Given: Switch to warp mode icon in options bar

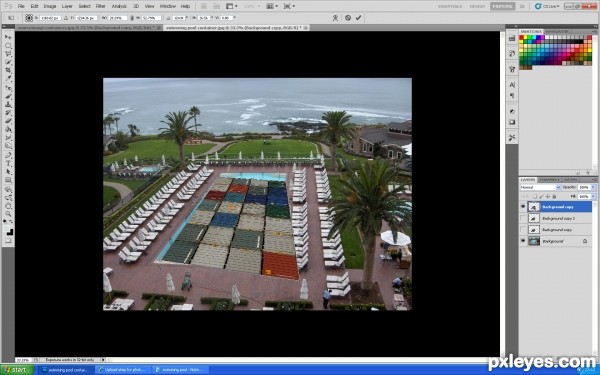Looking at the screenshot, I should (335, 18).
